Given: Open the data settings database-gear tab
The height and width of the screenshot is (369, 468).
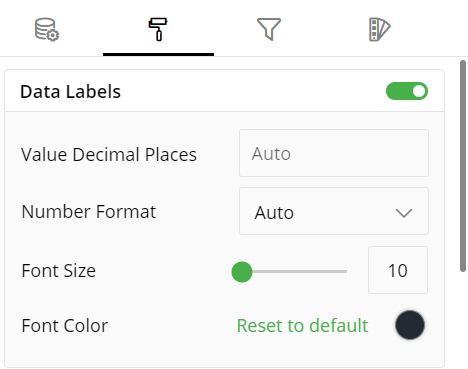Looking at the screenshot, I should [x=47, y=30].
